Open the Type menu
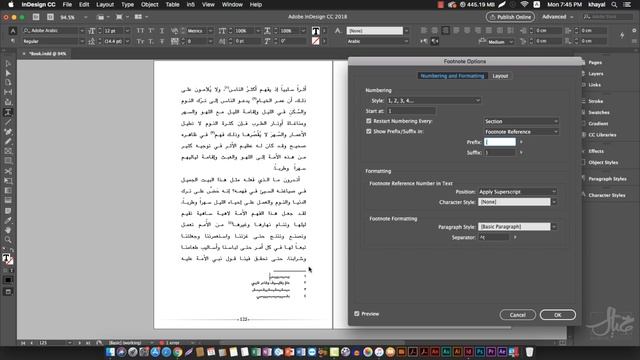 pyautogui.click(x=127, y=4)
